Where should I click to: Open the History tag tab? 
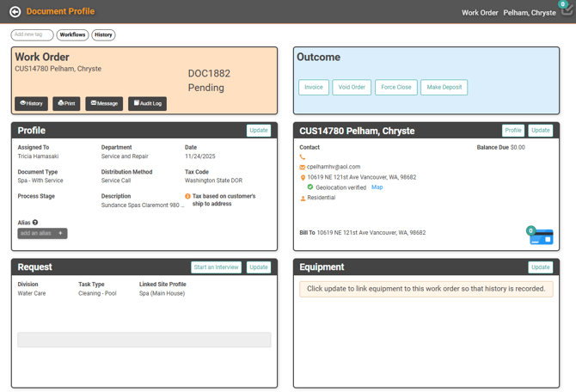tap(103, 35)
